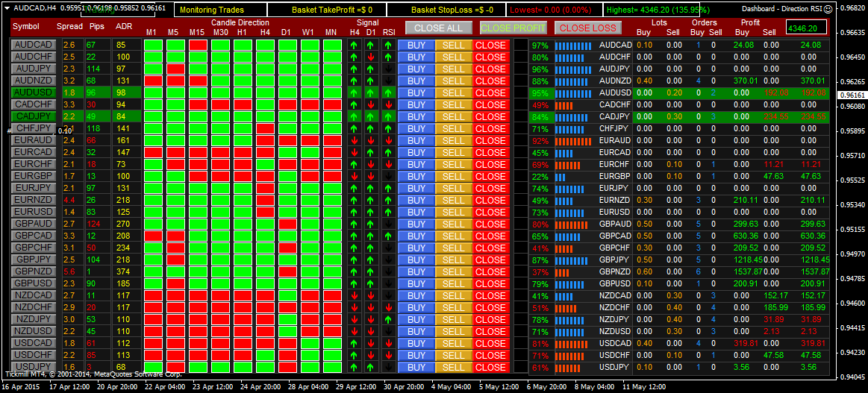
Task: Select the GBPUSD symbol button
Action: 34,283
